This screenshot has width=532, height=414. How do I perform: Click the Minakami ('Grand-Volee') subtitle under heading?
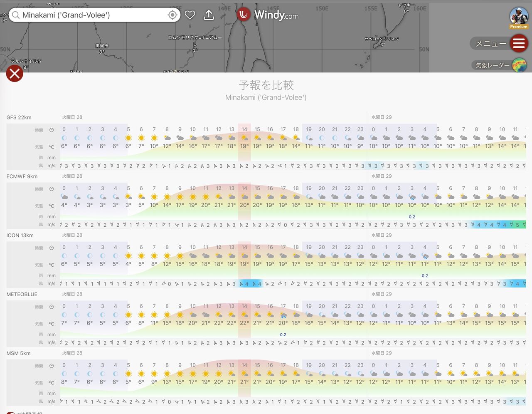pyautogui.click(x=266, y=98)
